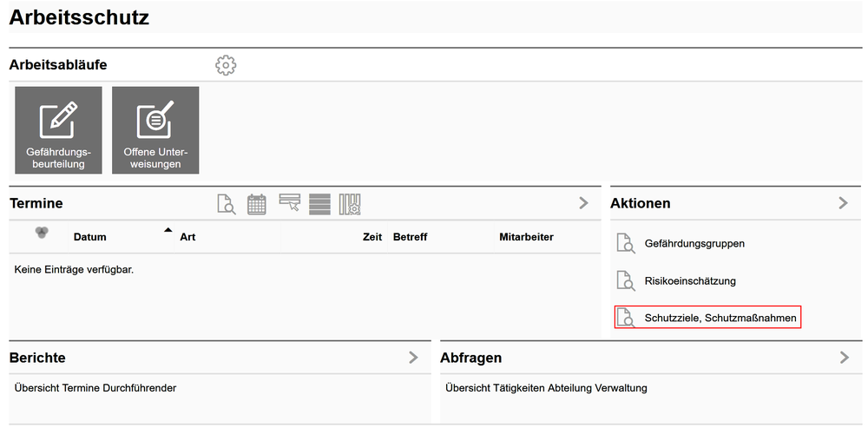Viewport: 868px width, 428px height.
Task: Click Arbeitsschutz page title
Action: click(x=79, y=17)
